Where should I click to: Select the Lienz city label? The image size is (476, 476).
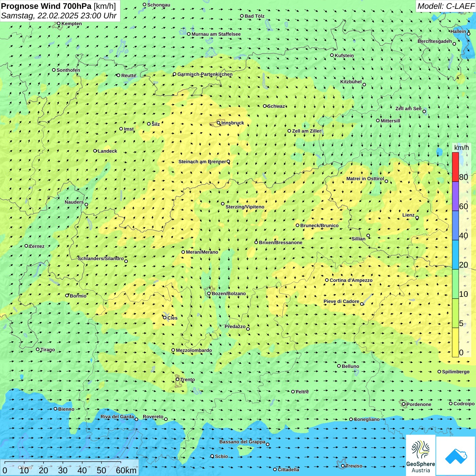point(408,215)
